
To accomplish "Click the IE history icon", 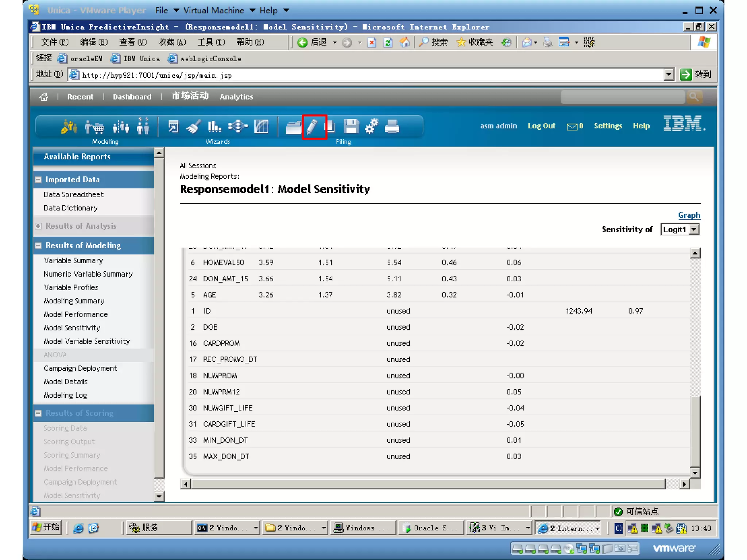I will coord(506,43).
